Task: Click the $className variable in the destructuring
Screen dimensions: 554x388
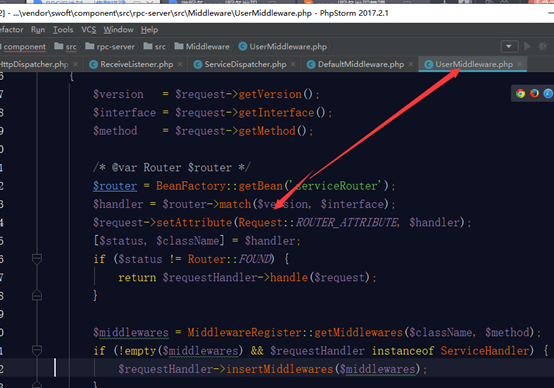Action: tap(188, 241)
